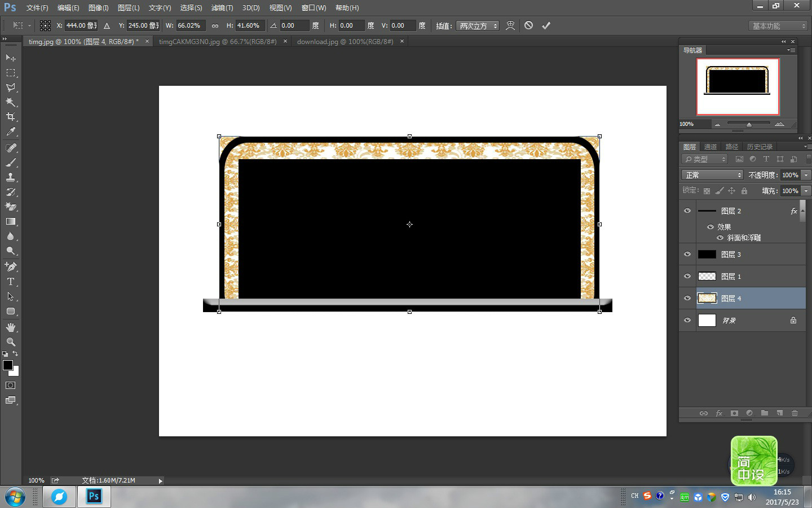This screenshot has width=812, height=508.
Task: Toggle the link between W and H
Action: 215,25
